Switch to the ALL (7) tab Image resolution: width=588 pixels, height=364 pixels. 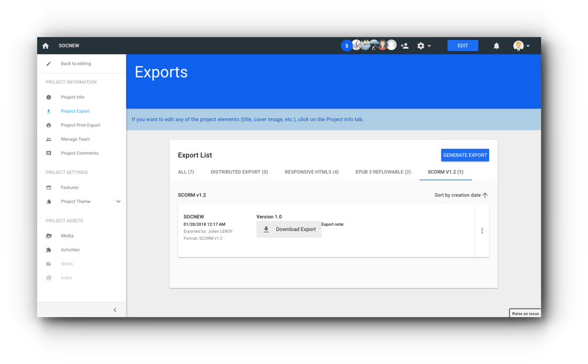(186, 172)
